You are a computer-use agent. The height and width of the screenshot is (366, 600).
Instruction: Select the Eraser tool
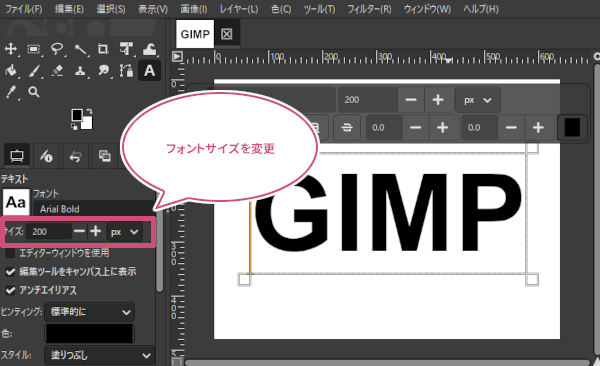(57, 70)
